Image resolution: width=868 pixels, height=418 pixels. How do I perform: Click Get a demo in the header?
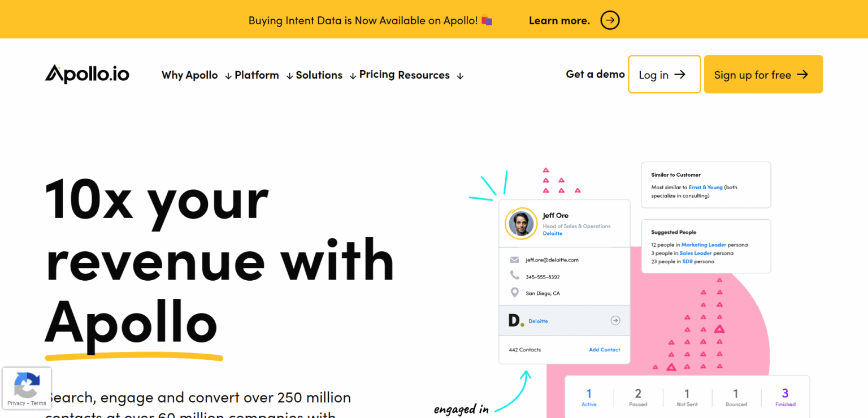[595, 74]
